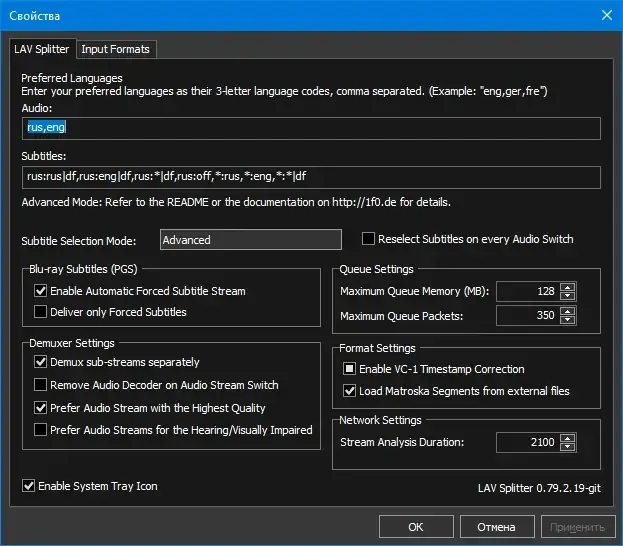Click the Network Settings group label
This screenshot has height=546, width=623.
(380, 420)
